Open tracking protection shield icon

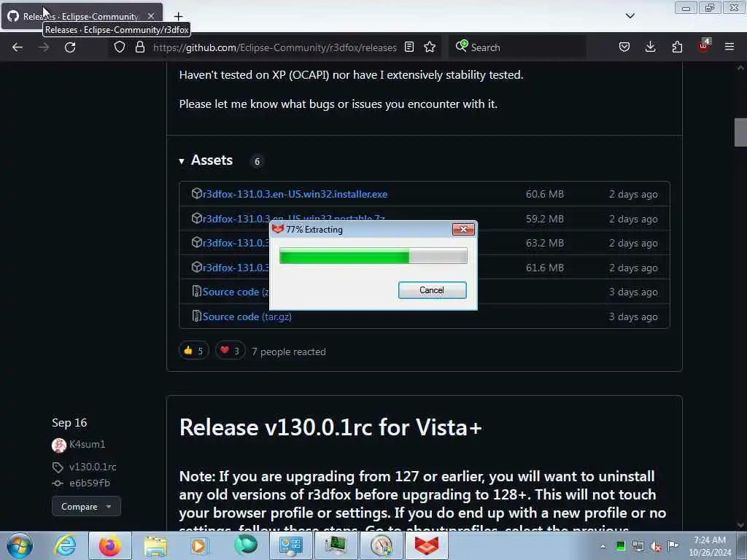click(120, 47)
